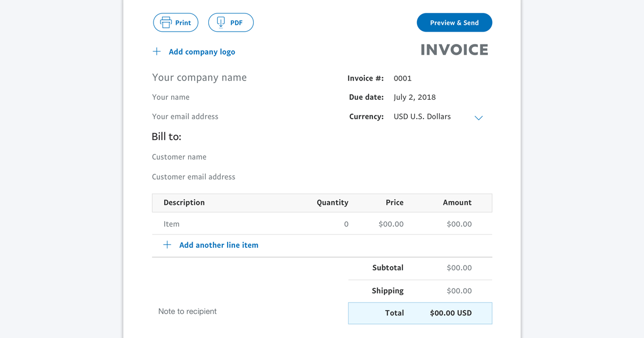Click the Note to recipient field
Viewport: 644px width, 338px height.
(187, 311)
